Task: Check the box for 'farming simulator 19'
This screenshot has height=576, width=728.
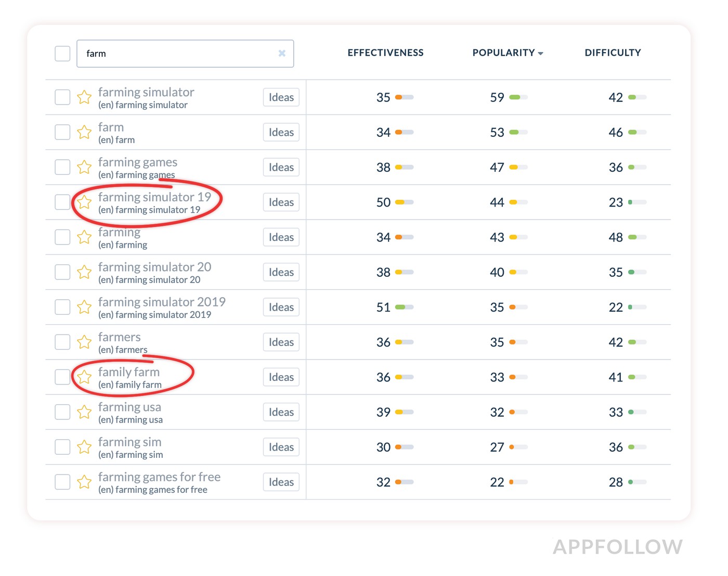Action: point(62,202)
